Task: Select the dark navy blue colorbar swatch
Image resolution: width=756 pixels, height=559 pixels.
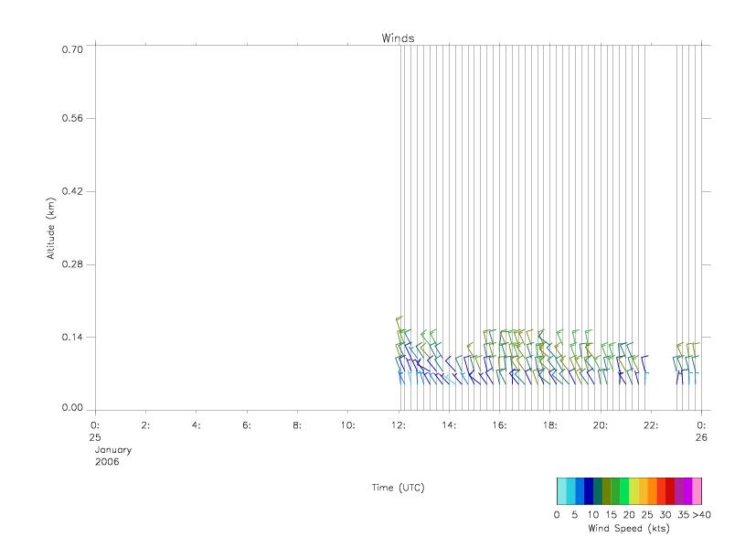Action: point(588,491)
